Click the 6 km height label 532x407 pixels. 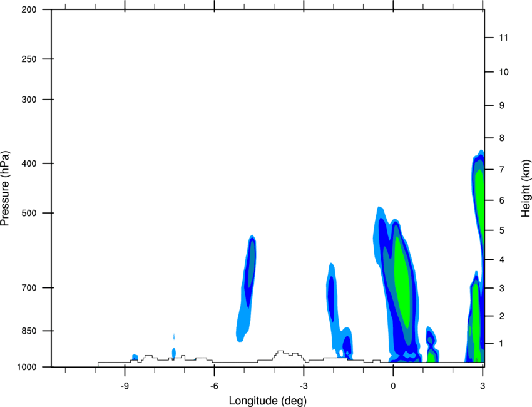(502, 200)
